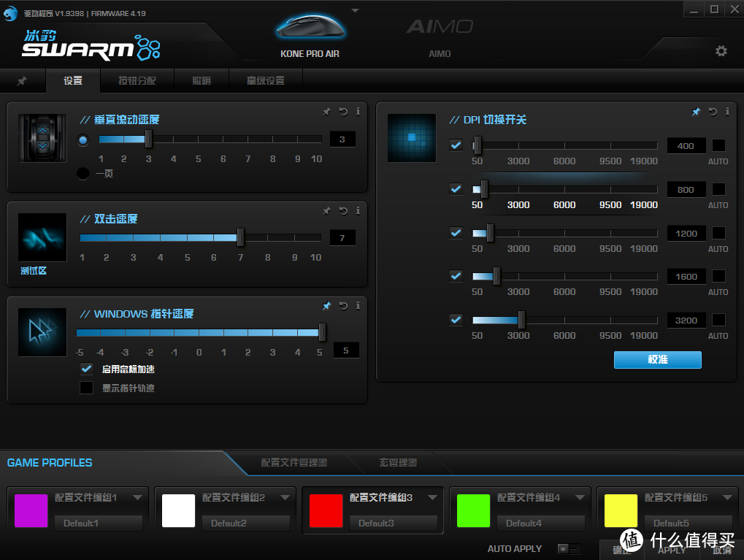Enable AUTO for the 3200 DPI row
Screen dimensions: 744x560
pos(719,320)
